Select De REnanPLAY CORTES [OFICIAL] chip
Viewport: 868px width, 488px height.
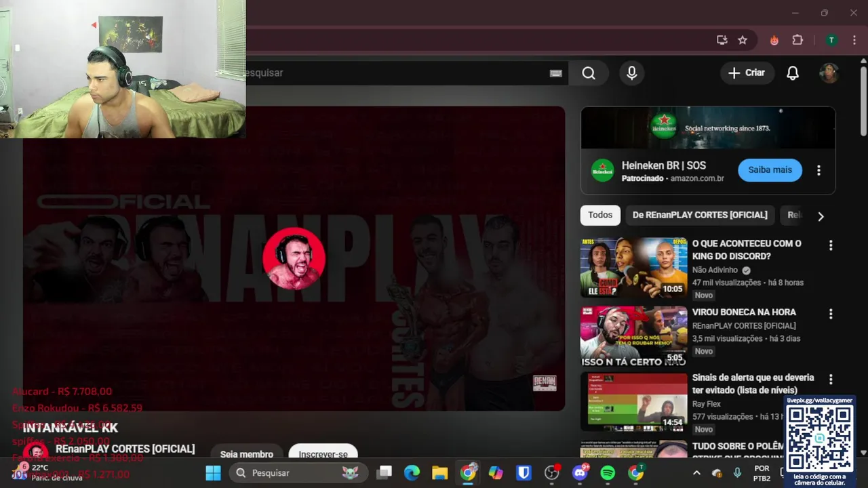coord(700,215)
